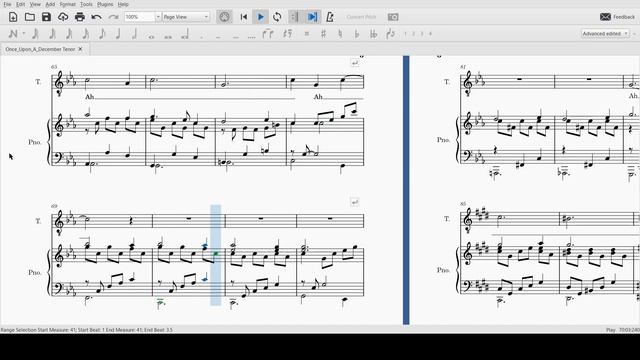Flip stem direction
The image size is (640, 360).
tap(390, 34)
